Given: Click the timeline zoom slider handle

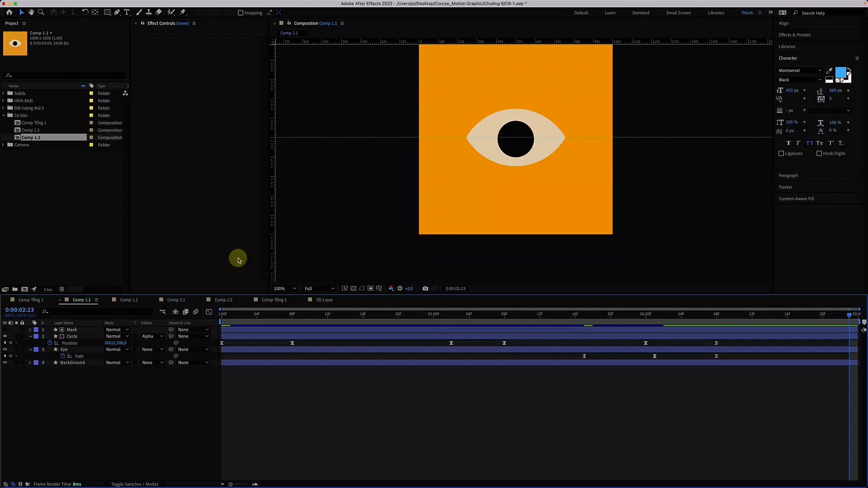Looking at the screenshot, I should tap(231, 484).
